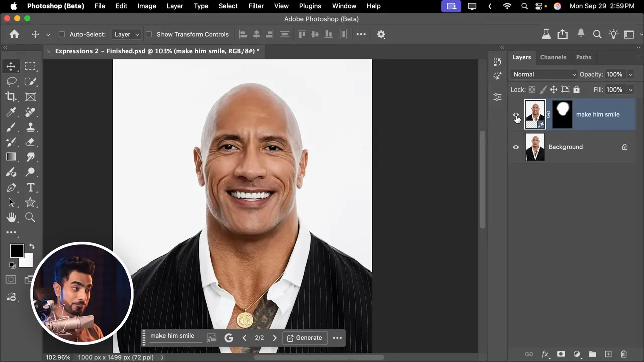
Task: Toggle Quick Mask mode icon
Action: click(11, 280)
